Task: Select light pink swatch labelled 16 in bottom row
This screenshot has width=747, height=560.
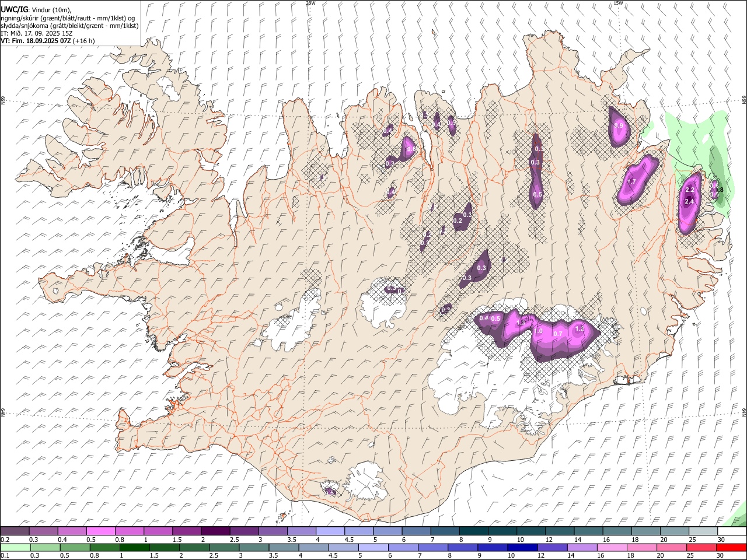Action: (611, 547)
